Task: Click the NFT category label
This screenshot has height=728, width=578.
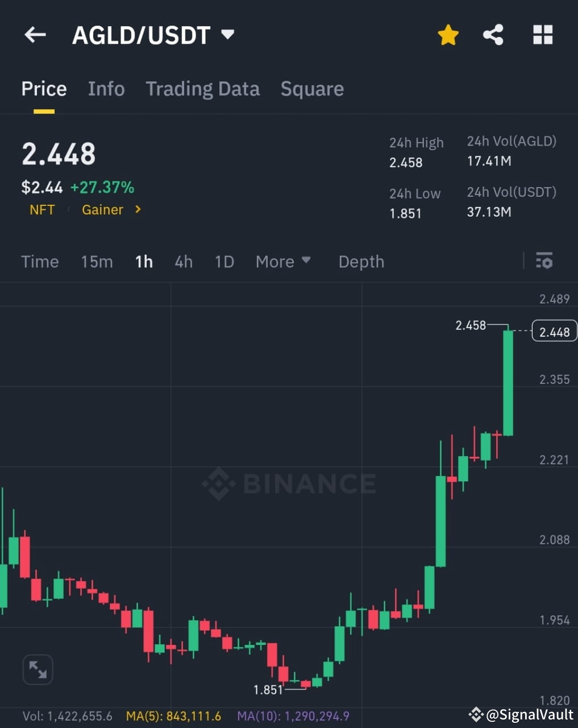Action: 41,210
